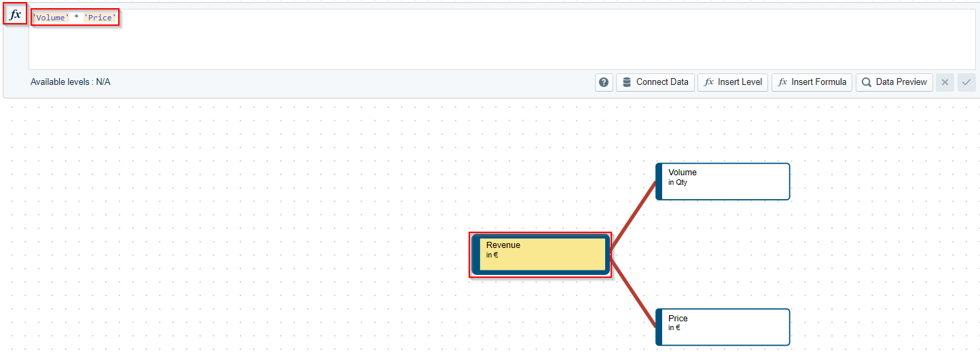Click the fx formula icon at top-left

pos(15,15)
